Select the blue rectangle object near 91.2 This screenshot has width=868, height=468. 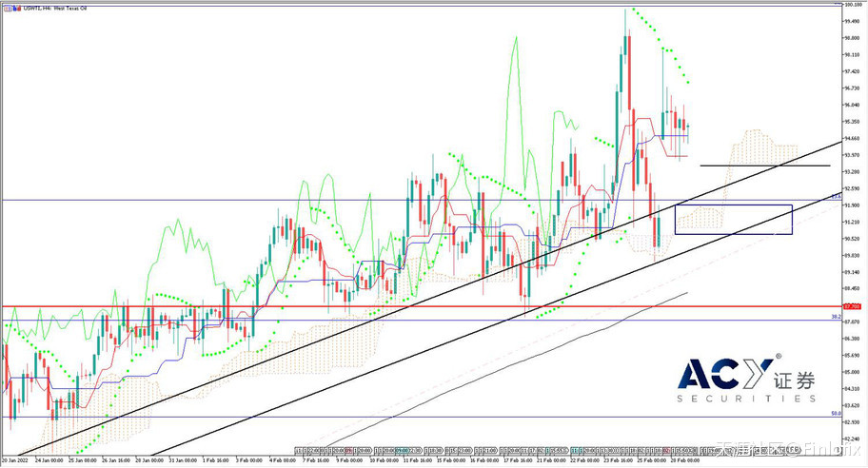coord(734,220)
